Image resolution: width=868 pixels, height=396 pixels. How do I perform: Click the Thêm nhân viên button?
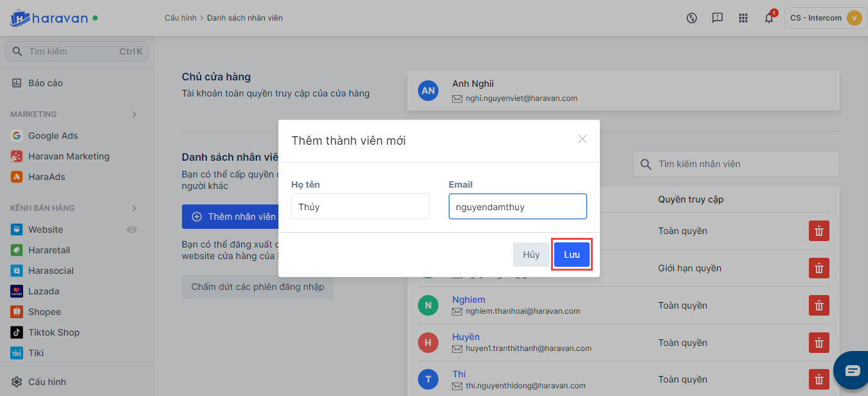pos(230,217)
